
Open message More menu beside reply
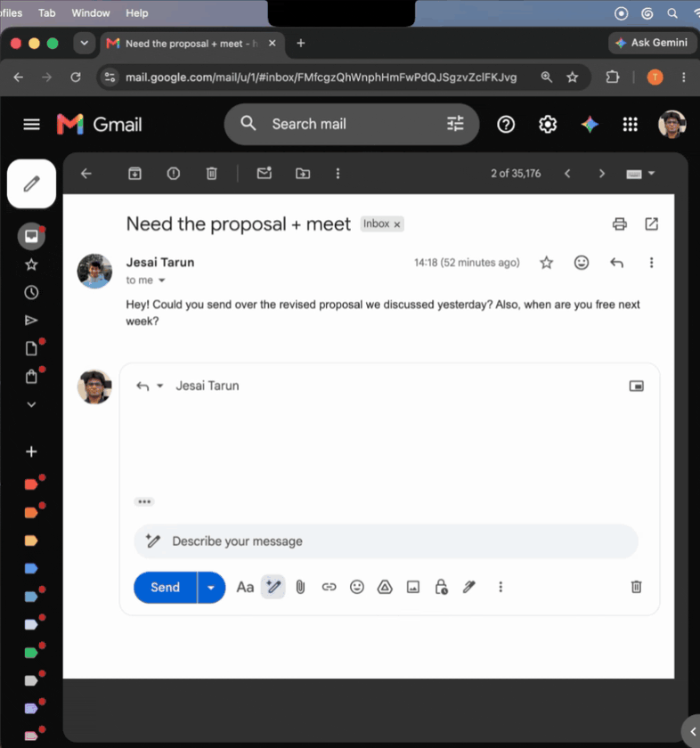[651, 263]
